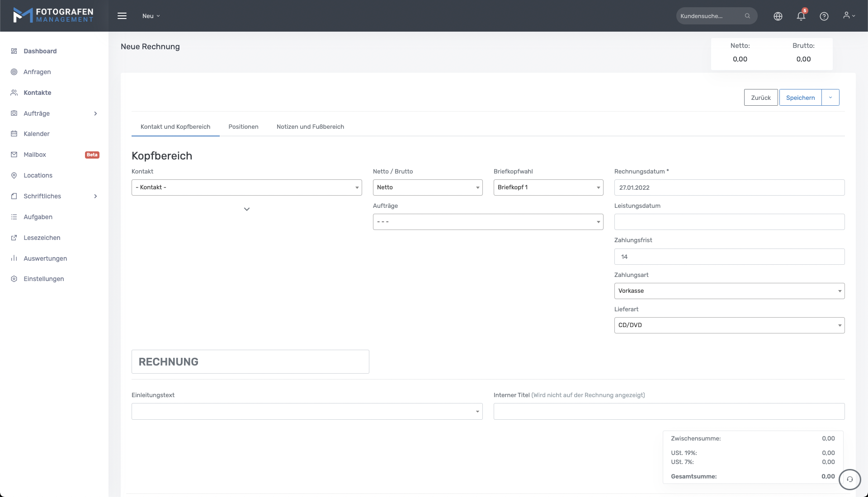Open Kalender from the sidebar

37,134
